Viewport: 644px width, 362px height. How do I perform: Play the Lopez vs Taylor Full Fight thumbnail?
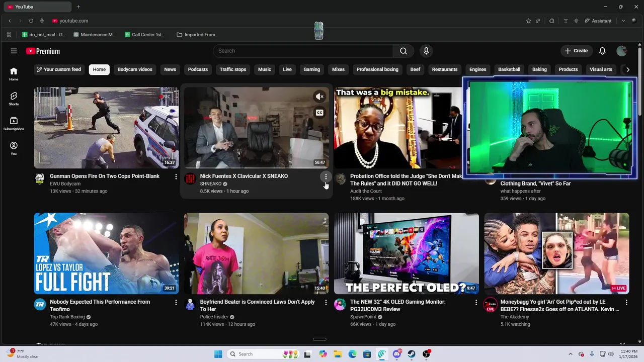(106, 253)
